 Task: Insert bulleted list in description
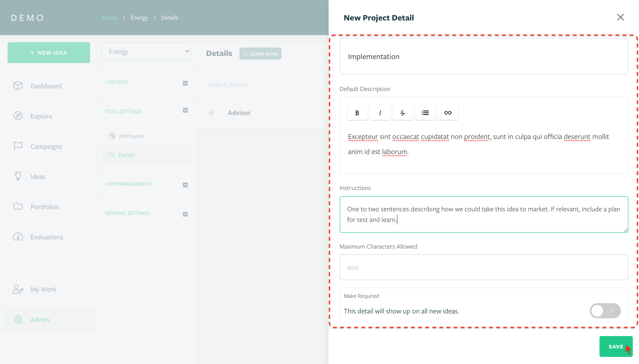[425, 113]
